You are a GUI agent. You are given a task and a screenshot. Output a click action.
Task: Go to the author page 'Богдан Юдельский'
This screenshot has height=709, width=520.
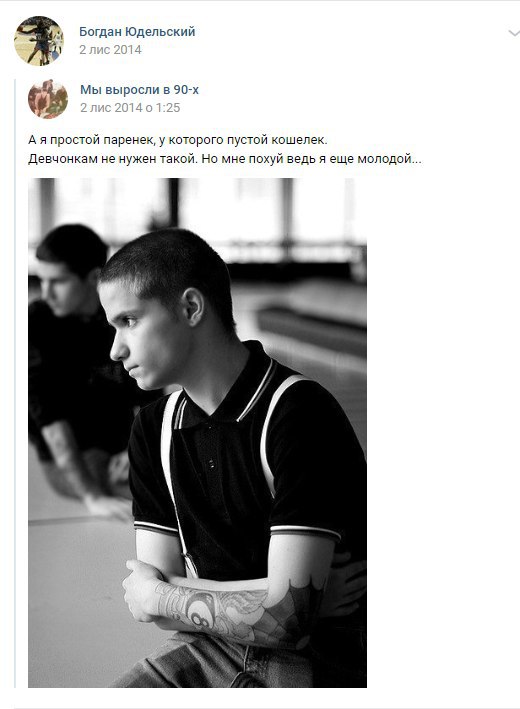(x=137, y=32)
